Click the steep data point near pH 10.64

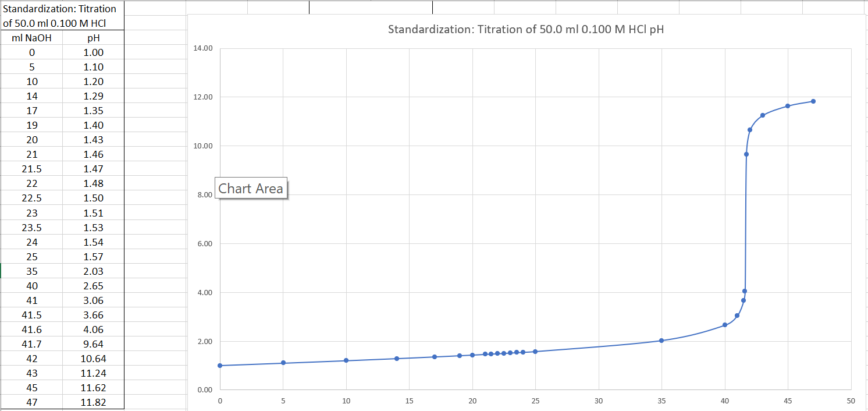click(750, 129)
